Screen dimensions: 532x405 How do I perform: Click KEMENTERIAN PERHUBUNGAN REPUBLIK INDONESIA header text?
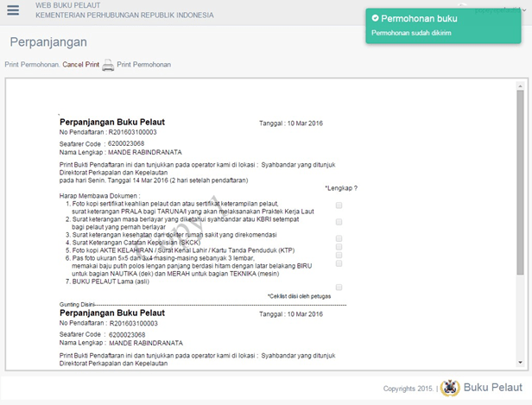pos(124,16)
